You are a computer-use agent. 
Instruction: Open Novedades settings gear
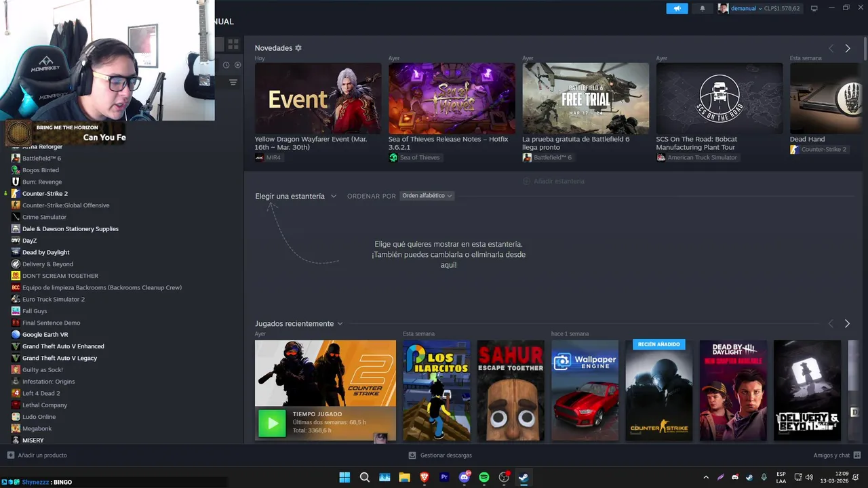coord(298,48)
